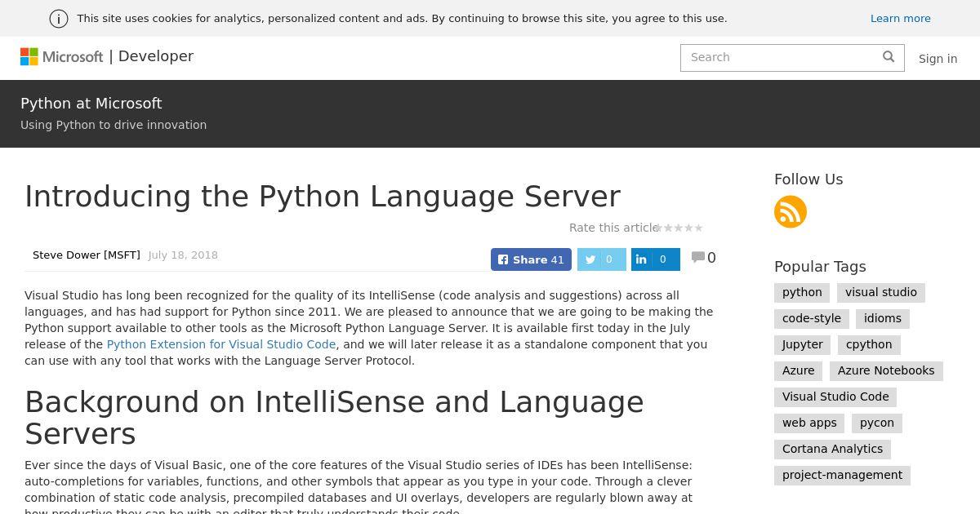Share article on Facebook
Screen dimensions: 980x514
531,259
